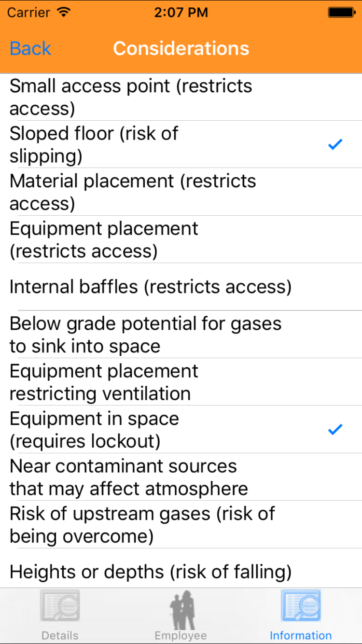Tap the blue checkmark beside Sloped floor
This screenshot has height=644, width=362.
click(335, 144)
